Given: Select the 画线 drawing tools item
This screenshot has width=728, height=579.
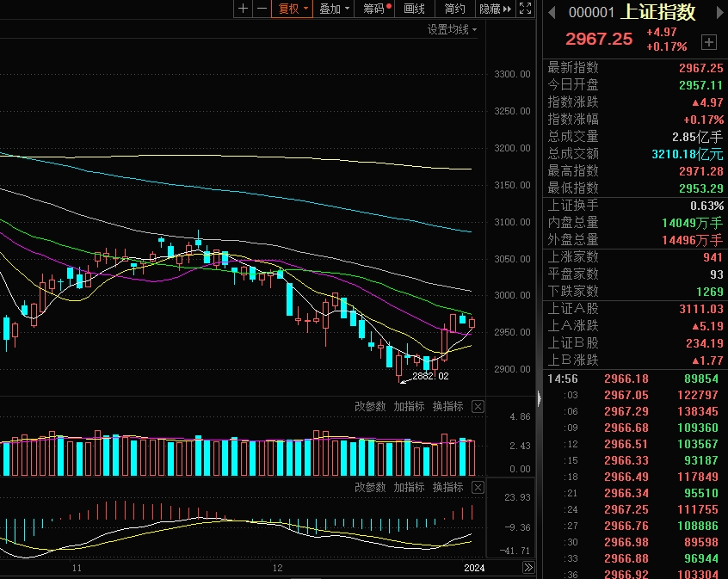Looking at the screenshot, I should 415,9.
